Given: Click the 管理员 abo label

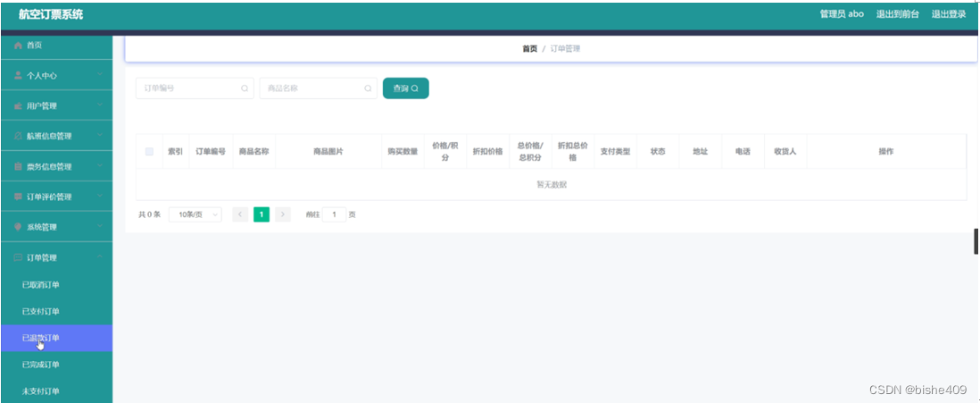Looking at the screenshot, I should click(x=842, y=14).
